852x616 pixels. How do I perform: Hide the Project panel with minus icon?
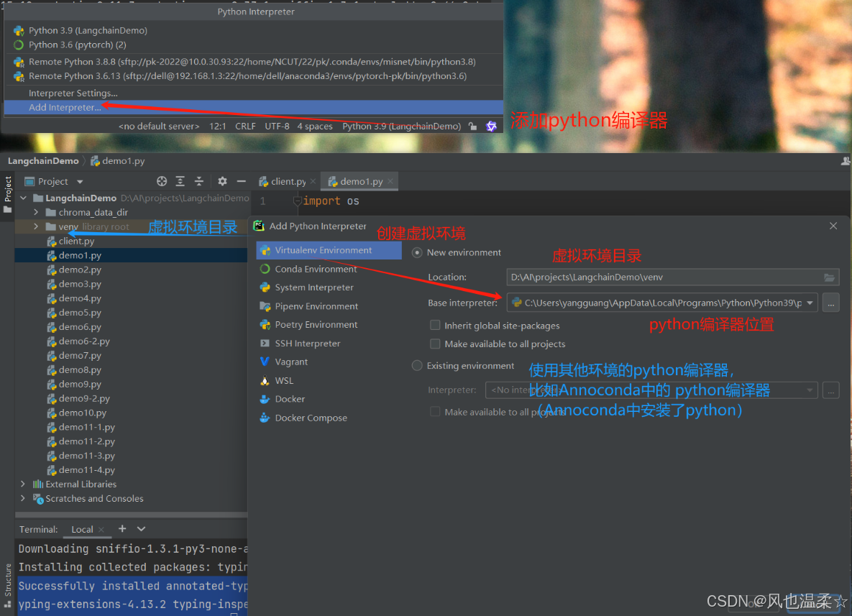click(x=242, y=181)
